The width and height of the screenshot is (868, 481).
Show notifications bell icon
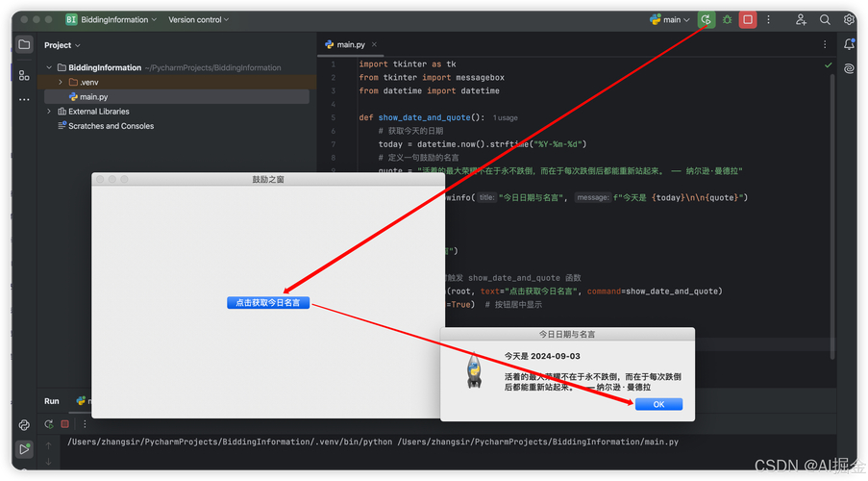(x=849, y=44)
